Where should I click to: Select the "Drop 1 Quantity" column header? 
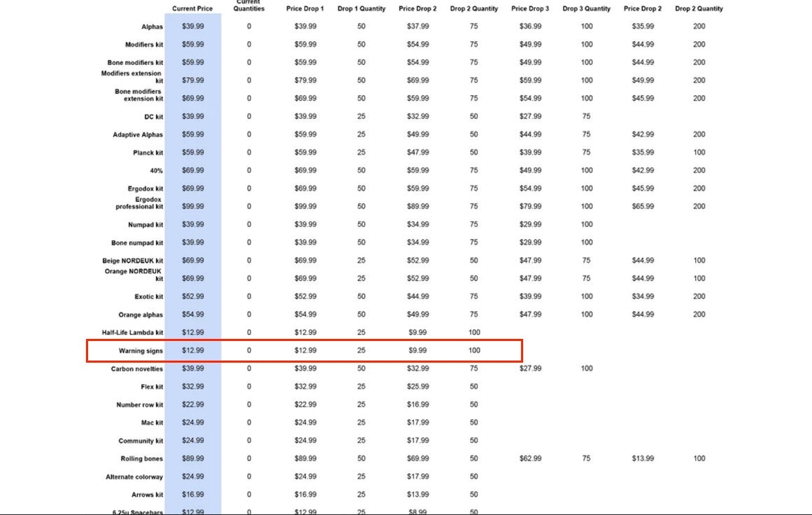pyautogui.click(x=361, y=8)
